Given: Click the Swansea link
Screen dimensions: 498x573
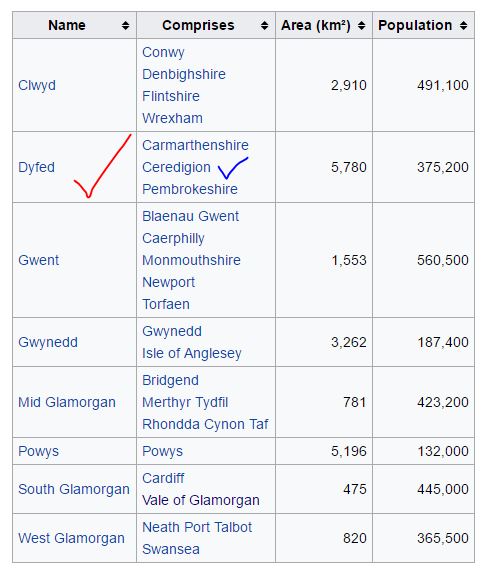Looking at the screenshot, I should click(x=171, y=549).
